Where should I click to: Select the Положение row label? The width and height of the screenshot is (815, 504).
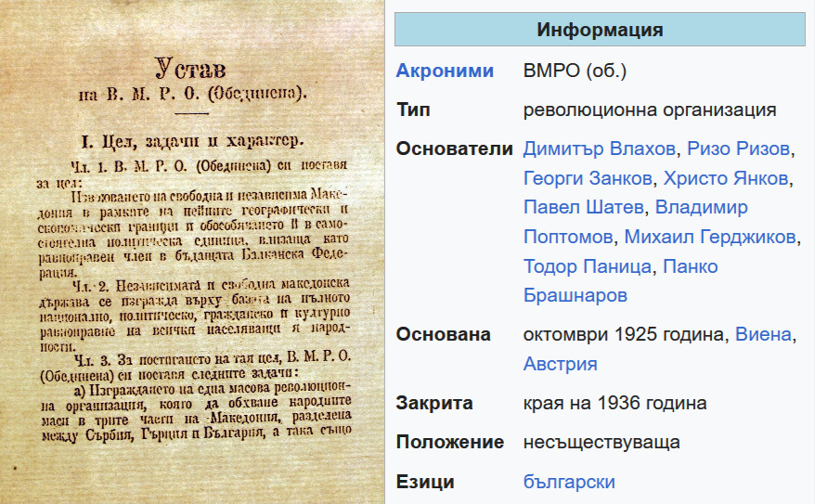click(x=450, y=442)
